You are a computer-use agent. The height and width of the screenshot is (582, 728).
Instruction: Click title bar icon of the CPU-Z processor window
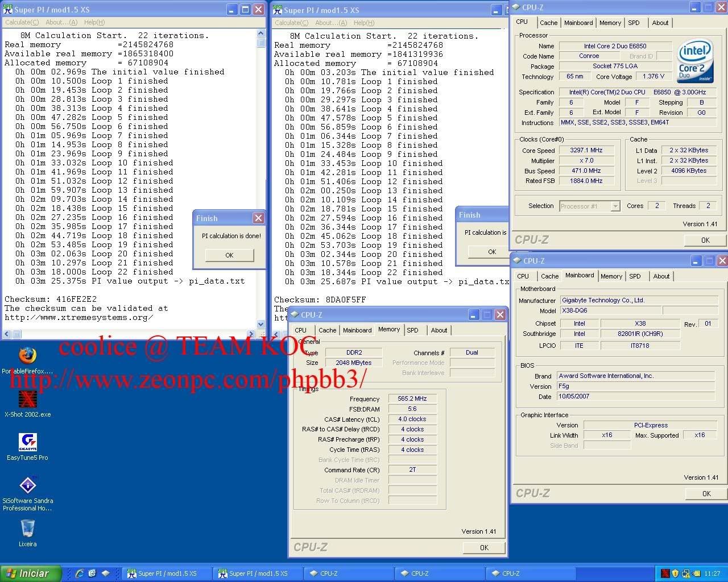pos(516,7)
